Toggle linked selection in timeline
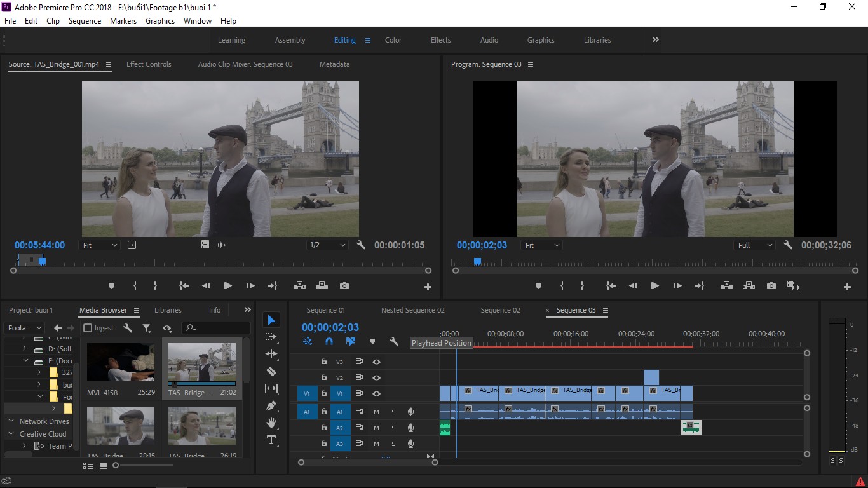This screenshot has width=868, height=488. 351,342
